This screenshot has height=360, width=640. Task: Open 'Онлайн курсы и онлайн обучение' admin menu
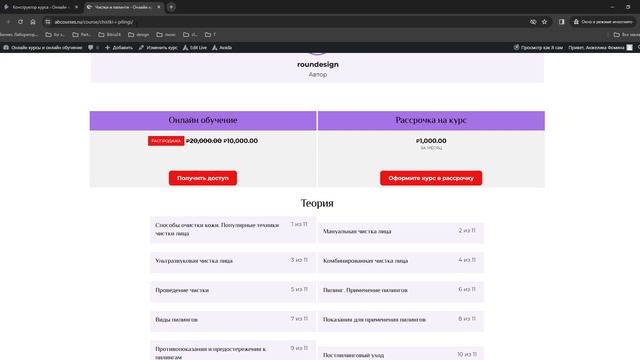[43, 48]
